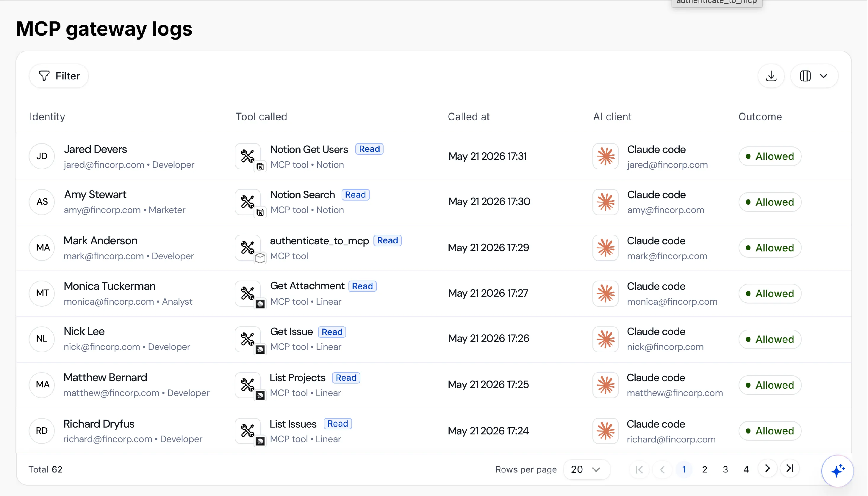
Task: Click the matthew@fincorp.com AI client email
Action: tap(675, 393)
